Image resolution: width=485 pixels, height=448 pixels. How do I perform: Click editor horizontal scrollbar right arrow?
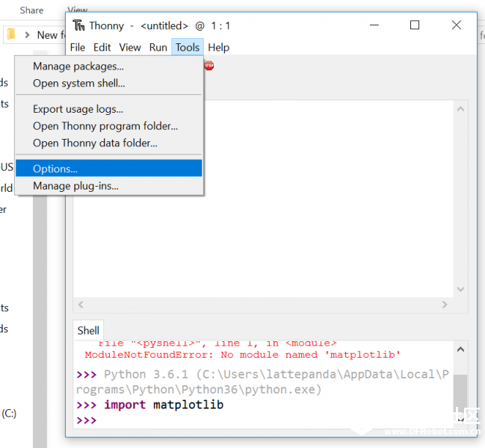445,305
